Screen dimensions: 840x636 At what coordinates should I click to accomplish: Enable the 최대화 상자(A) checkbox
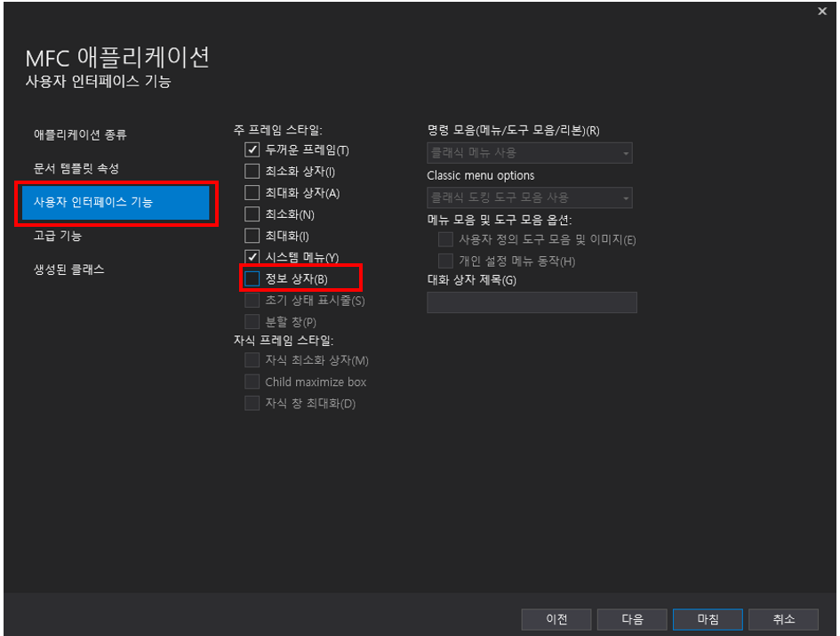(x=252, y=192)
